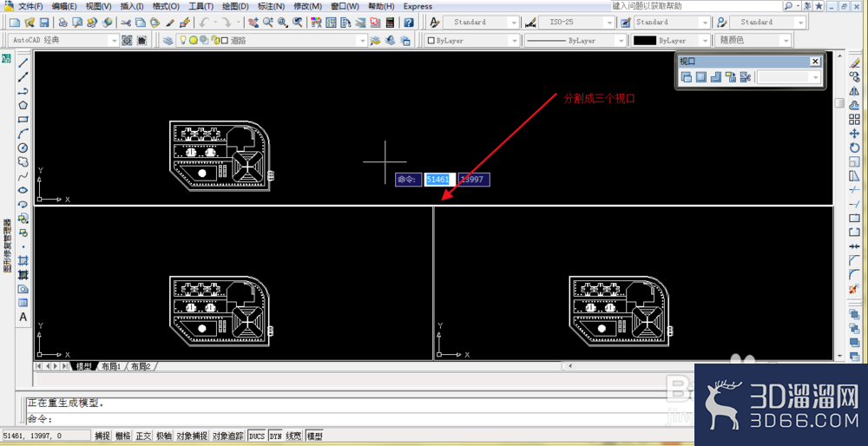Open the text style Standard dropdown
The image size is (868, 446).
pos(514,23)
